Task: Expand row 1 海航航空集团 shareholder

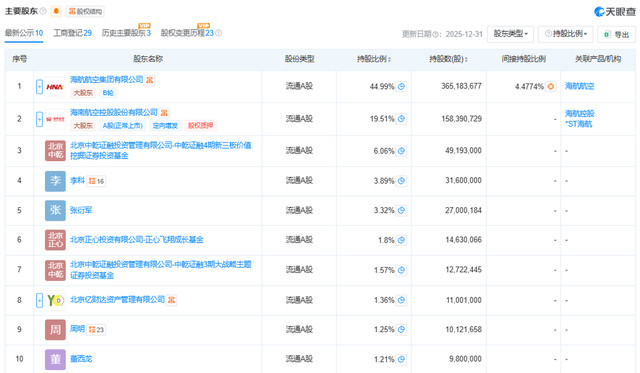Action: click(x=39, y=87)
